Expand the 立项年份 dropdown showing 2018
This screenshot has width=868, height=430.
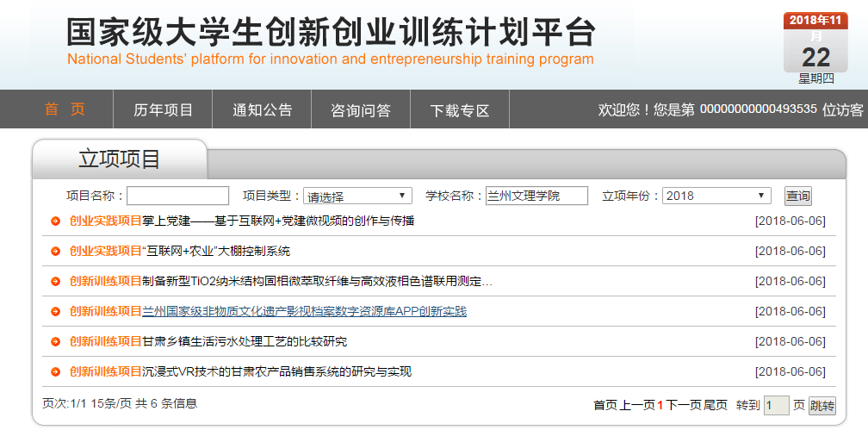point(716,196)
